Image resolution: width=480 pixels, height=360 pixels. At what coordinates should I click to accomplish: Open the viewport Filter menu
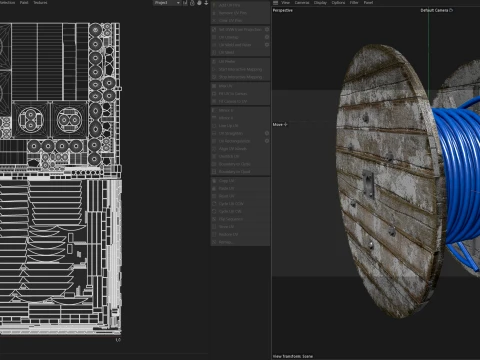(x=354, y=3)
